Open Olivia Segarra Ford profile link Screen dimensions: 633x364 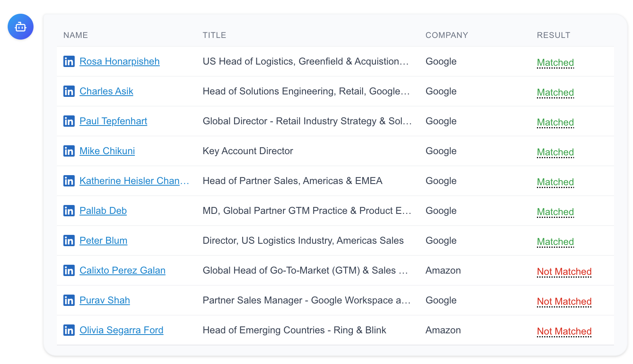click(122, 330)
